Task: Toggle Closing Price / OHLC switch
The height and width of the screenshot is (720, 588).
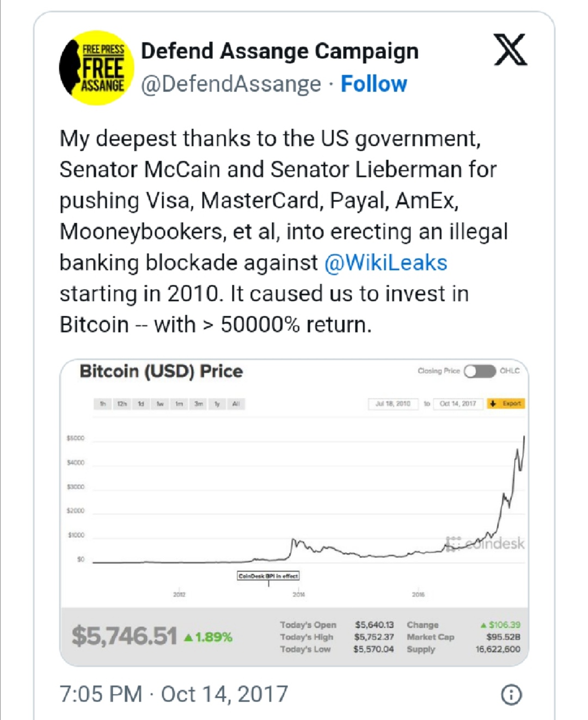Action: coord(479,371)
